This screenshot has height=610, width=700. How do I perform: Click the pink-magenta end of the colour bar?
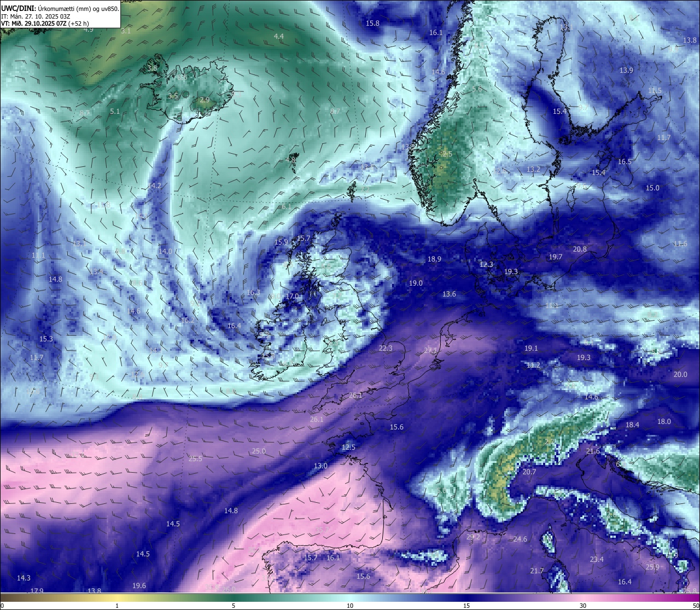coord(678,597)
